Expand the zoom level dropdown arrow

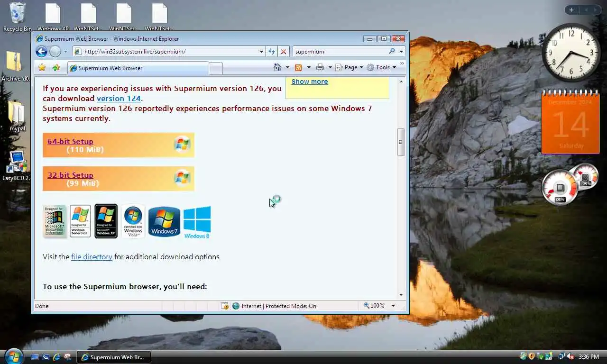(393, 306)
